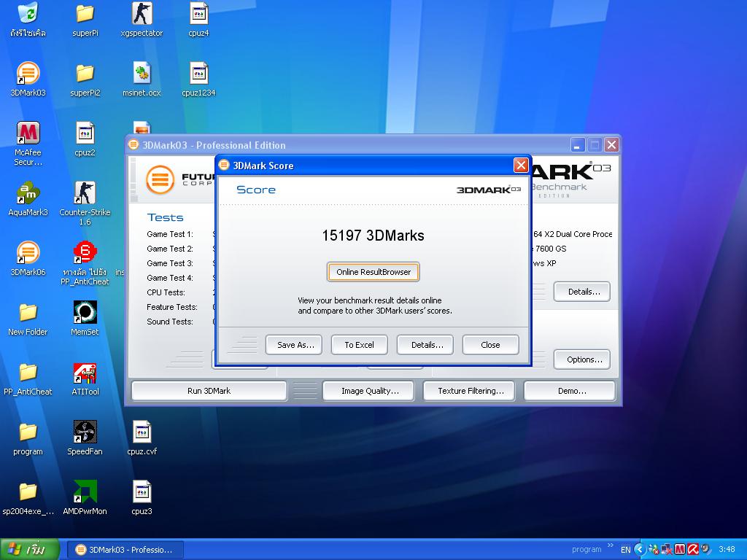
Task: Select the cpuz3 file icon
Action: pos(142,491)
